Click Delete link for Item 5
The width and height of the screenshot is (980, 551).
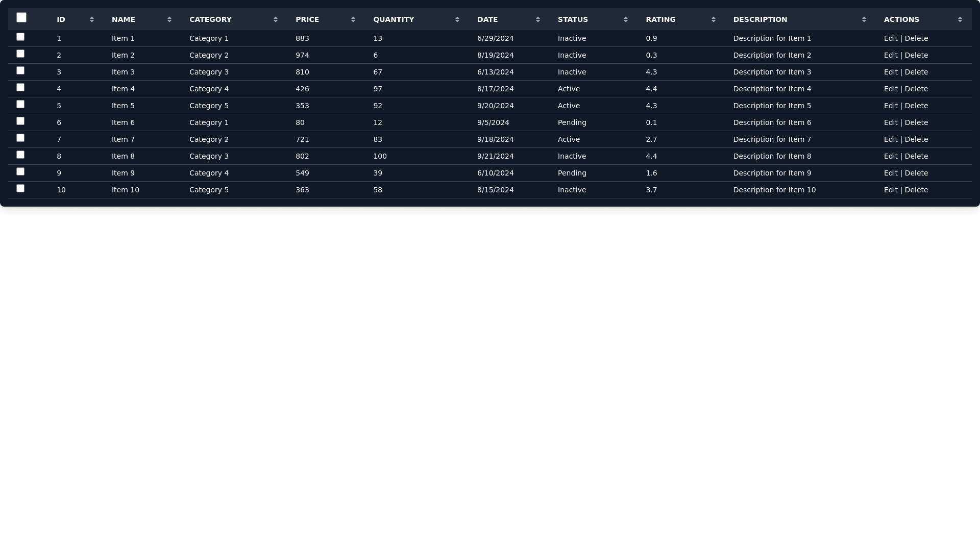(x=916, y=106)
